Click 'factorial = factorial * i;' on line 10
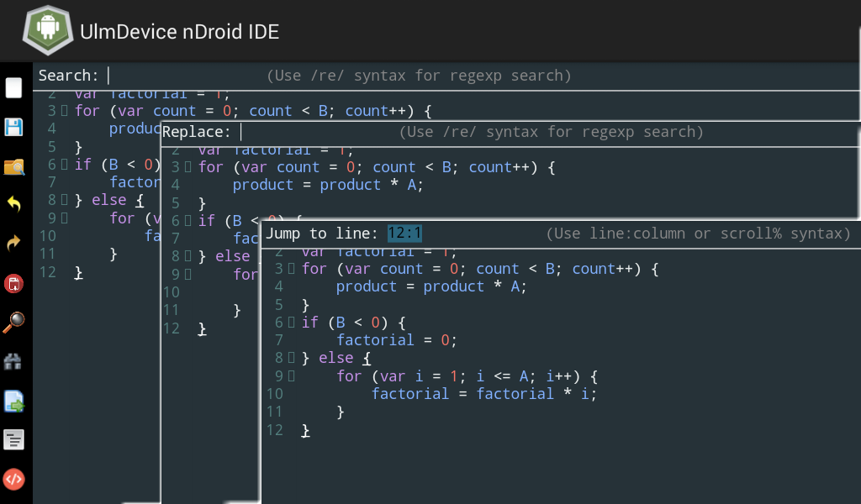The height and width of the screenshot is (504, 861). click(x=483, y=393)
